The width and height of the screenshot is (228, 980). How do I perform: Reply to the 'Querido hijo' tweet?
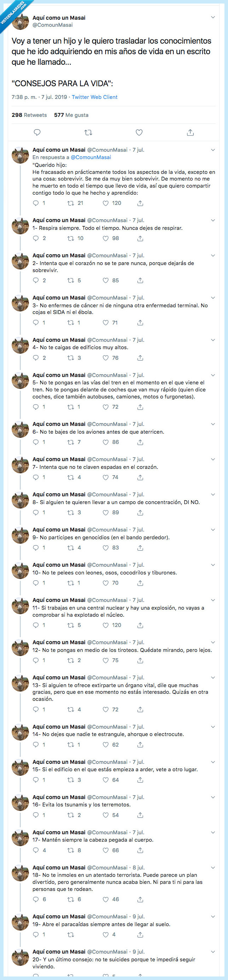(x=37, y=203)
